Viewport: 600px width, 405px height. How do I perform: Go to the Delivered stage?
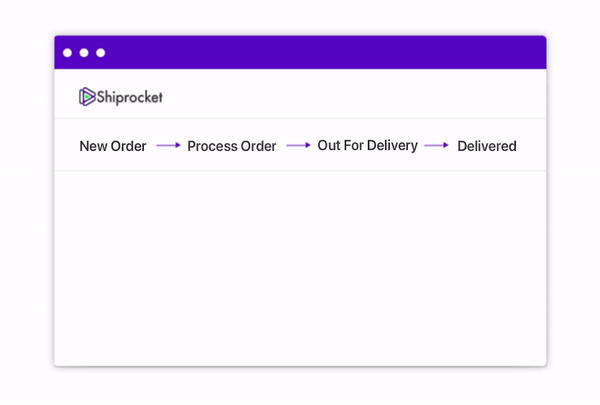point(487,146)
